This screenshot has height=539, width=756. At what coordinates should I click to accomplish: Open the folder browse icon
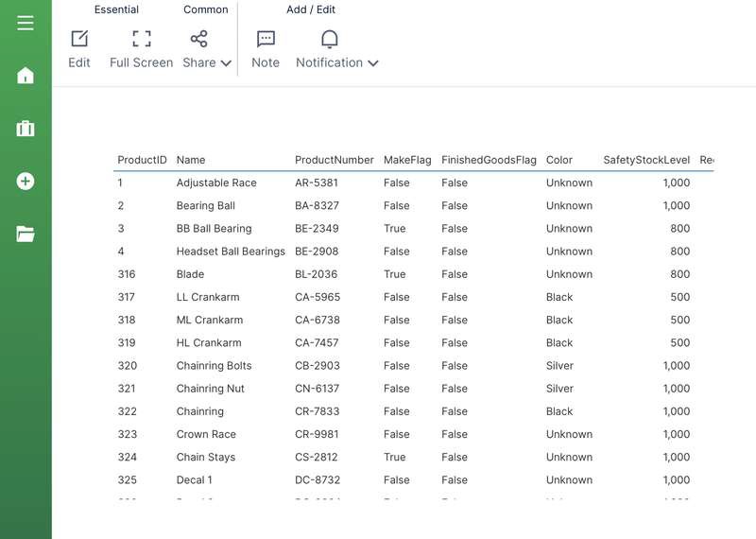26,234
